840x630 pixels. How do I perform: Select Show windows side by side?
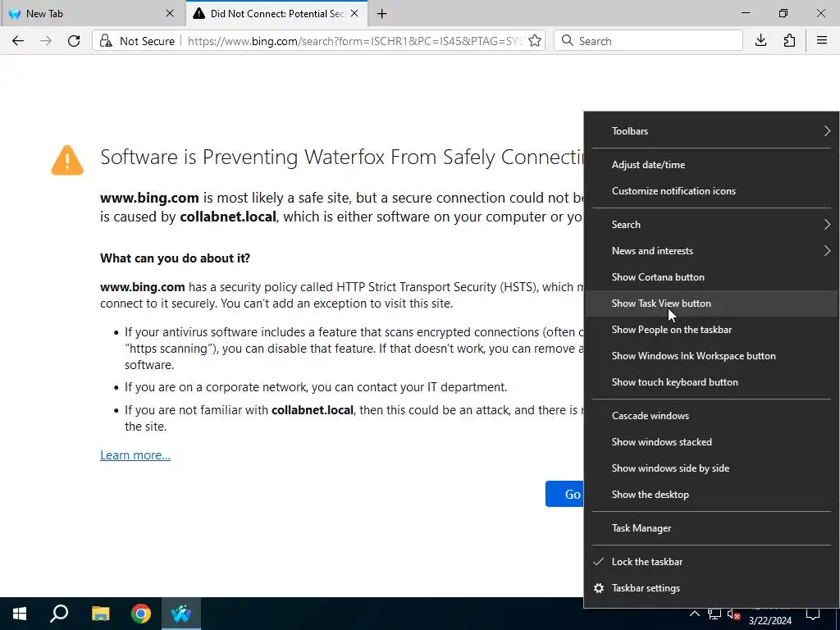click(712, 468)
